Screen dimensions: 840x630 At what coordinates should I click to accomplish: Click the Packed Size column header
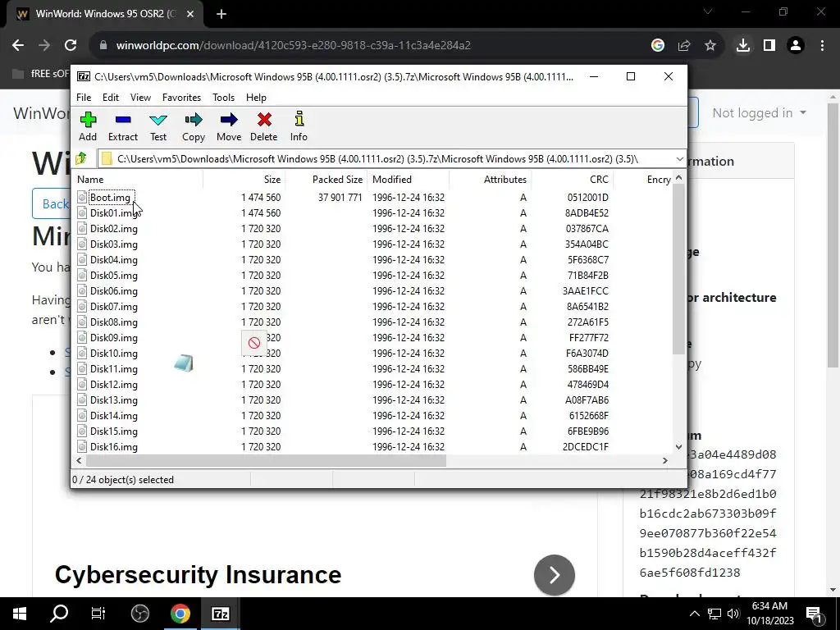click(326, 180)
